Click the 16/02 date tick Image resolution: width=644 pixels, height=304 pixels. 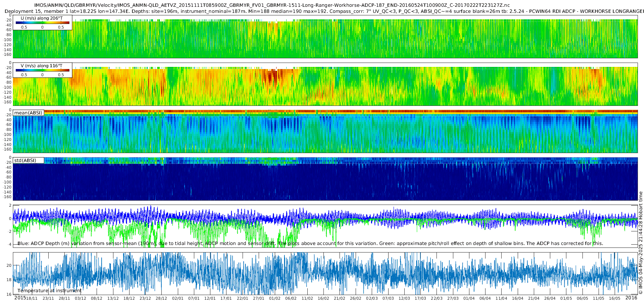click(323, 298)
